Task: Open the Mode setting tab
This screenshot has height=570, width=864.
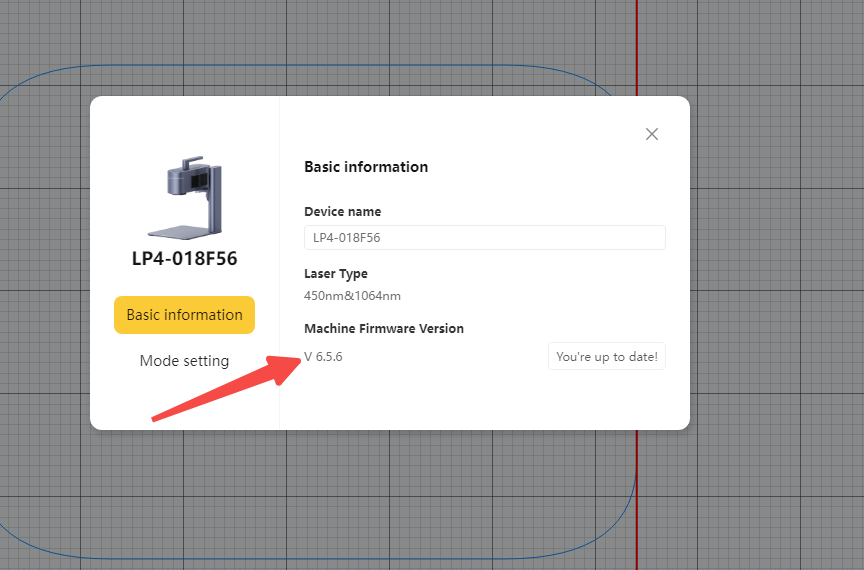Action: coord(185,361)
